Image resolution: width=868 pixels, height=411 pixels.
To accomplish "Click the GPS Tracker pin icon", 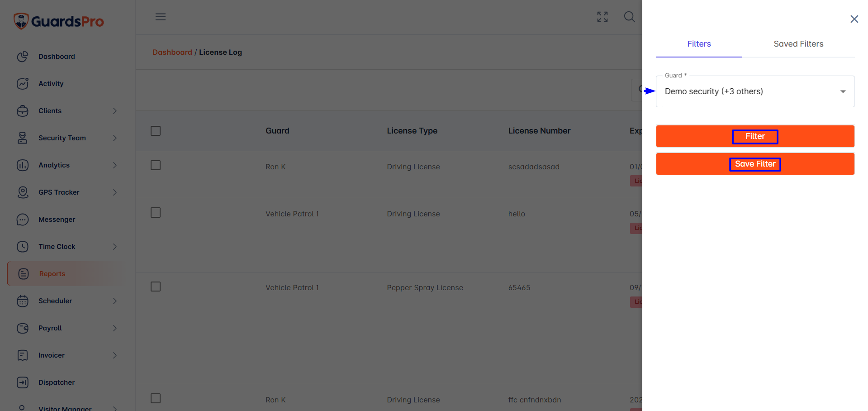I will point(23,192).
